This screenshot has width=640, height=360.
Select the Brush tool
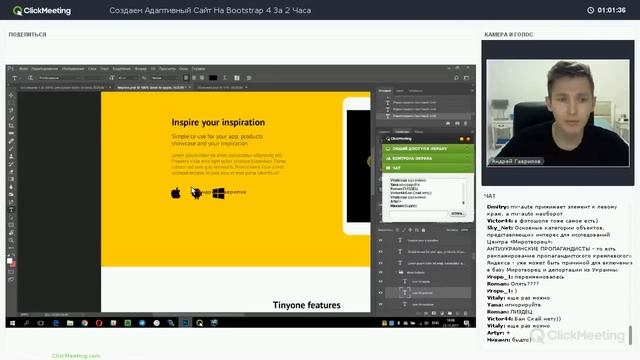11,149
